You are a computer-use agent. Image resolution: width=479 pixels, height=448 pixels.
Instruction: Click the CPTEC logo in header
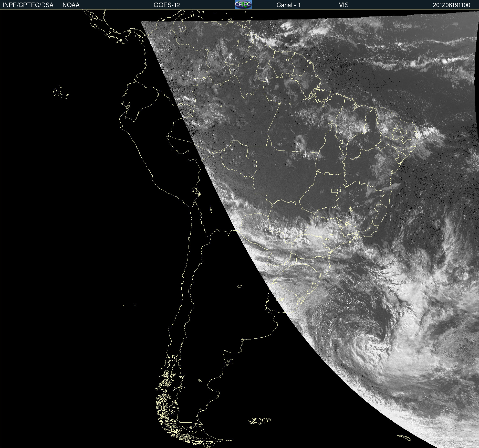(x=243, y=5)
